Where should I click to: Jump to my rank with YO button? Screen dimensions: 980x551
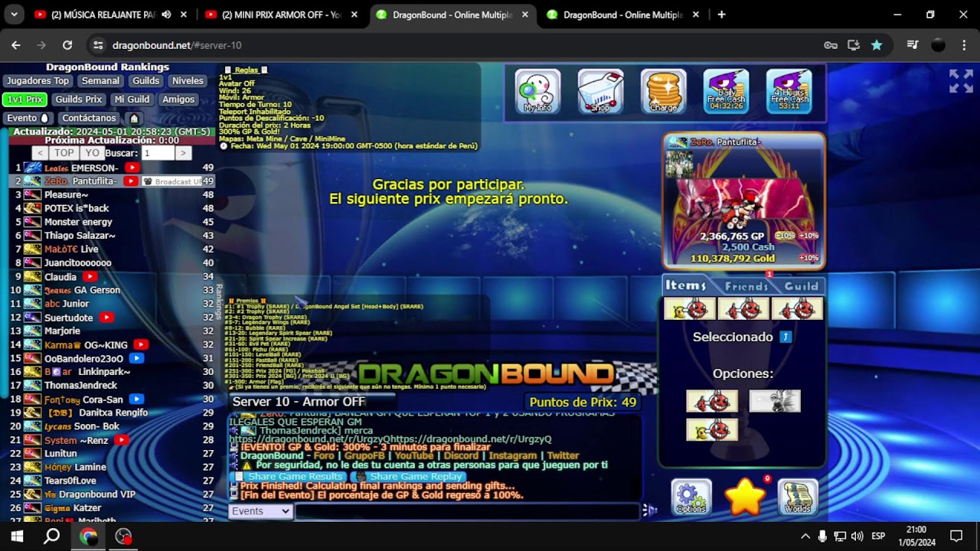tap(92, 153)
